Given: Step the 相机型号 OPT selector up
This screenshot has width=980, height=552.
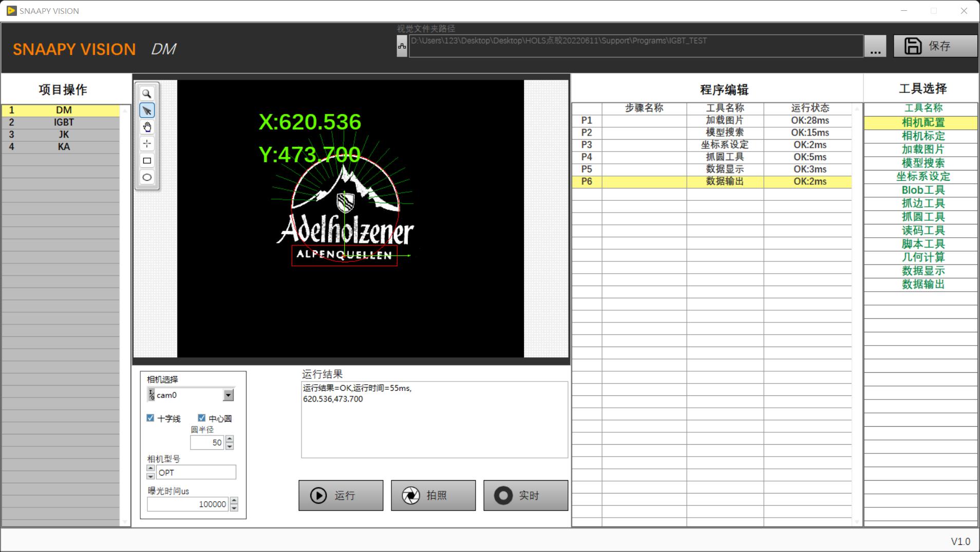Looking at the screenshot, I should (x=150, y=468).
